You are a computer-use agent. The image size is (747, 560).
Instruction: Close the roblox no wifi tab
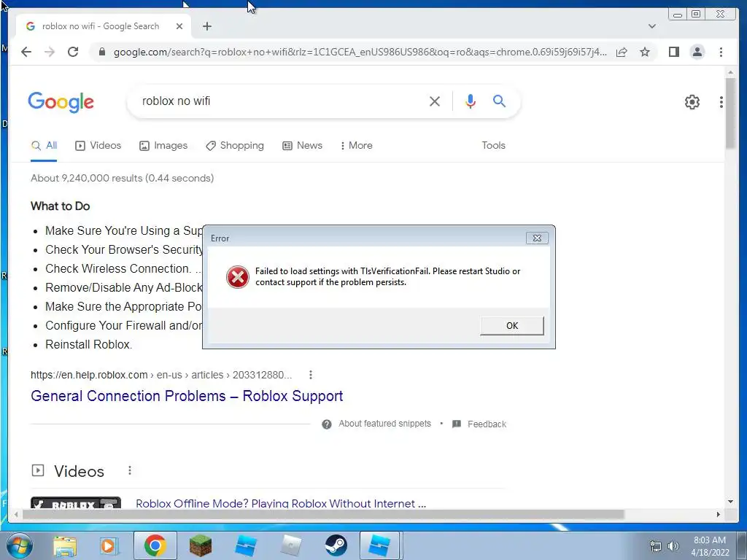tap(179, 26)
